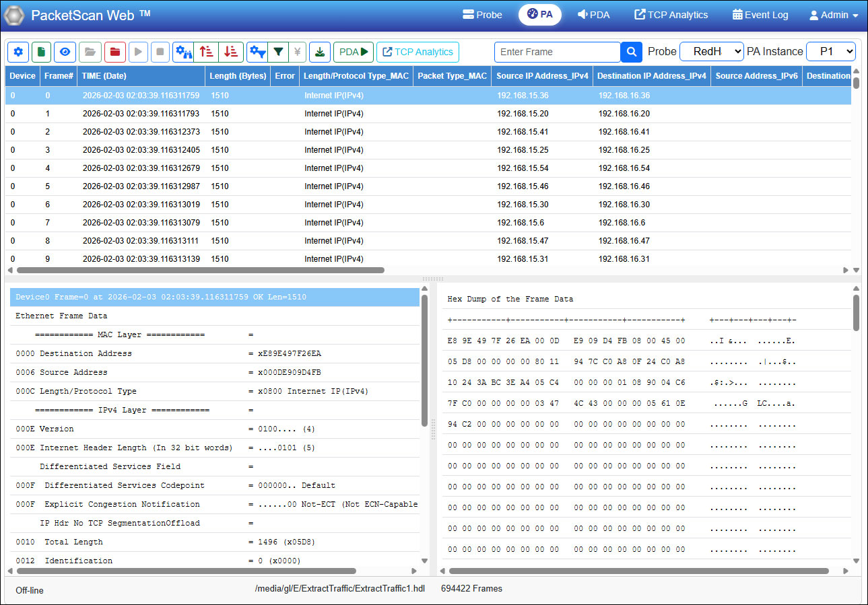868x605 pixels.
Task: Sort frames using the descending sort icon
Action: pyautogui.click(x=230, y=52)
